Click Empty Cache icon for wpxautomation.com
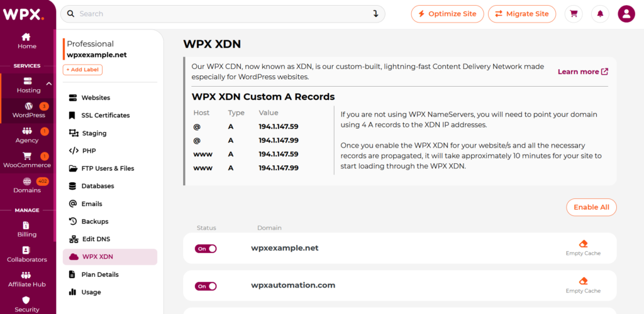 click(x=583, y=281)
